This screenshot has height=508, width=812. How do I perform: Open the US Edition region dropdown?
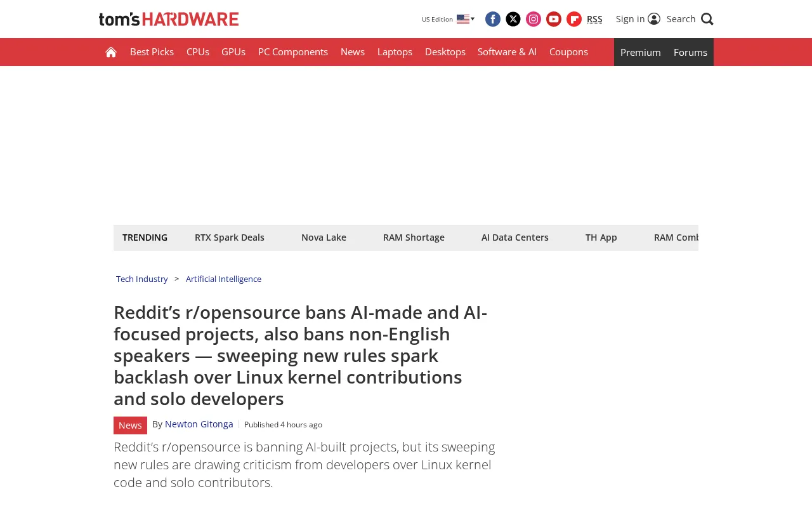(448, 19)
